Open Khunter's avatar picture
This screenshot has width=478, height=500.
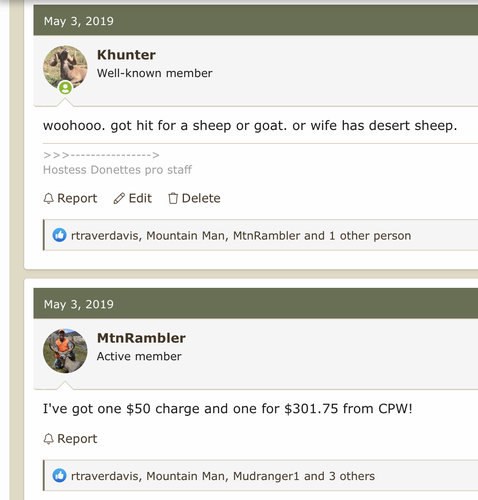point(65,68)
